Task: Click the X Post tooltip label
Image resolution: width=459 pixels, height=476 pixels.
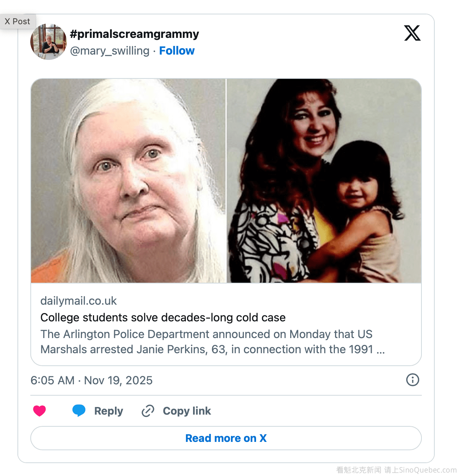Action: point(17,22)
